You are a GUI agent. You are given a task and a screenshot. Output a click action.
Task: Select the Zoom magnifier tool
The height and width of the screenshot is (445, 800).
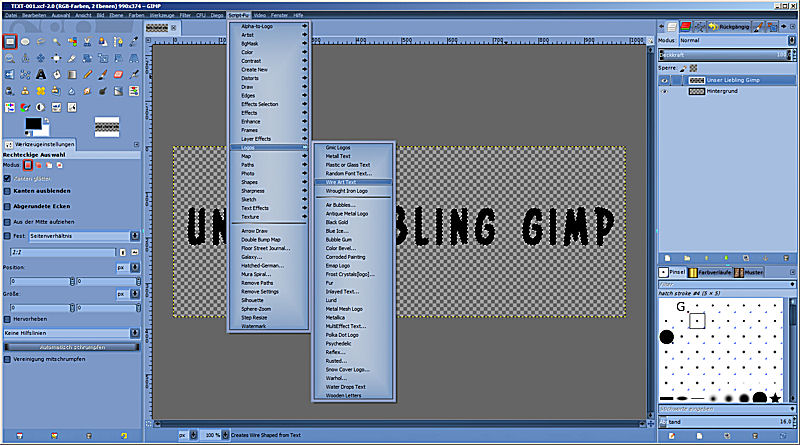coord(10,58)
